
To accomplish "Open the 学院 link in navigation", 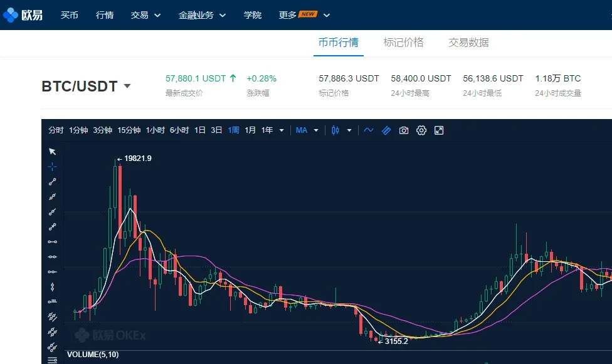I will pyautogui.click(x=253, y=15).
